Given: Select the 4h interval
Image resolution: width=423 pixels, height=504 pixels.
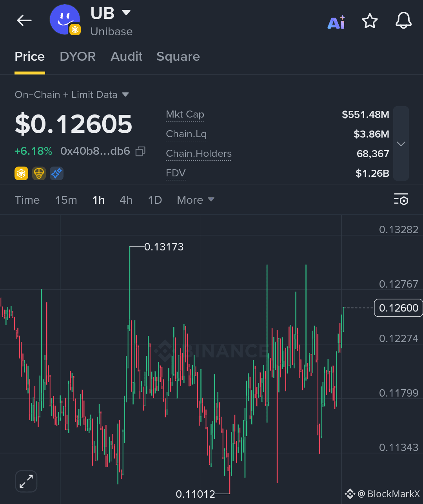Looking at the screenshot, I should pos(126,200).
